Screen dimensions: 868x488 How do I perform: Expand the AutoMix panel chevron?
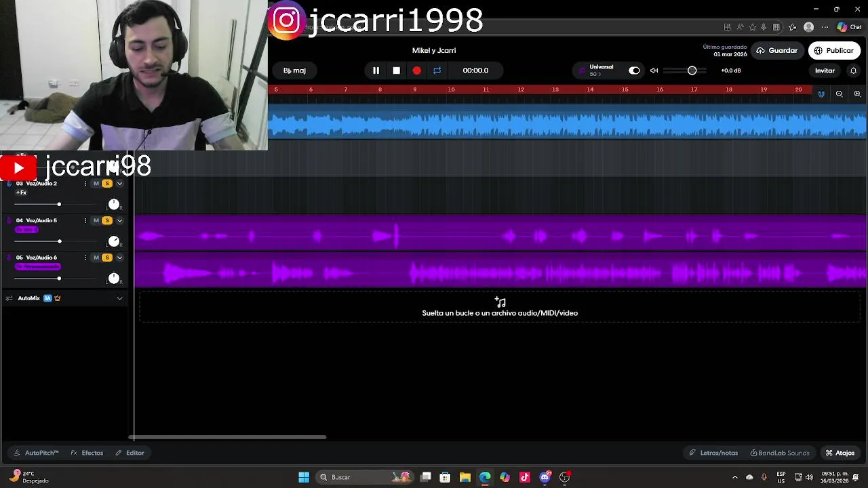(x=119, y=298)
